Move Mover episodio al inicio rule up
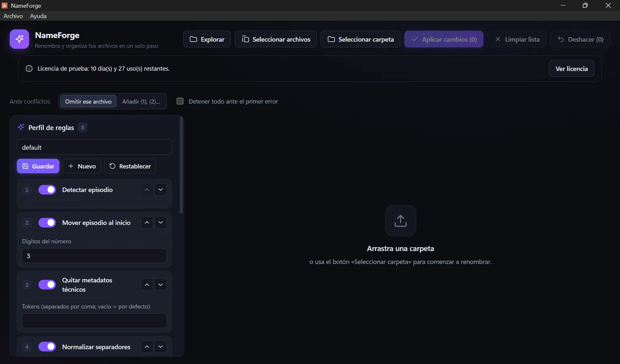This screenshot has height=364, width=620. coord(147,223)
